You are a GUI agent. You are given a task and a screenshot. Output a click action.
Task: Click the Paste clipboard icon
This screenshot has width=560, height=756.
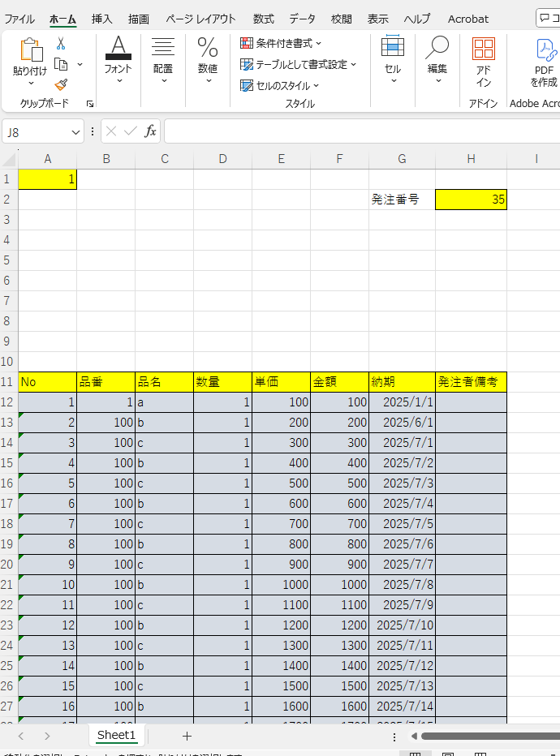click(30, 50)
